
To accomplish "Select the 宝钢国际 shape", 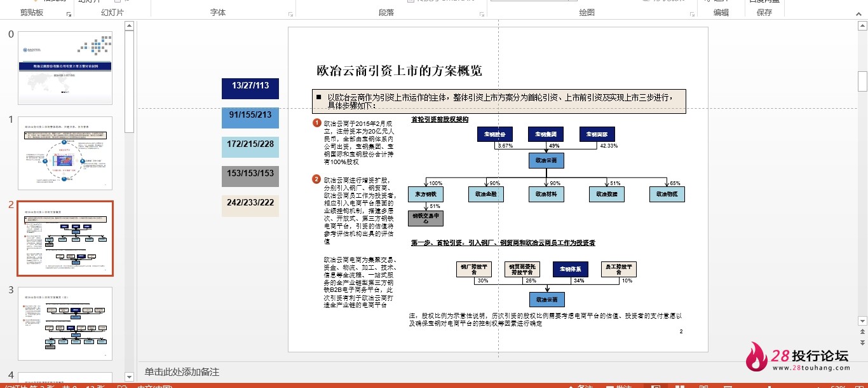I will 597,134.
